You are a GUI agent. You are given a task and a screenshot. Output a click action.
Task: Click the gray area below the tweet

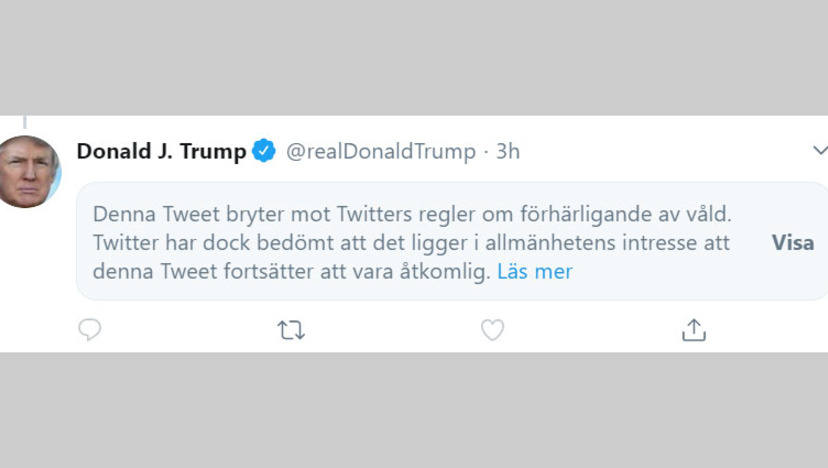[414, 410]
